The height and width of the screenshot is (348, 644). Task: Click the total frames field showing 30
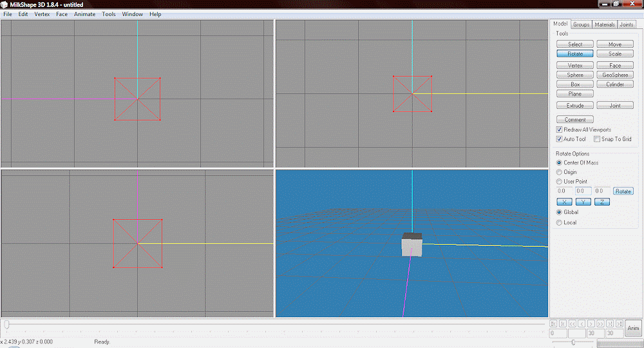point(615,333)
